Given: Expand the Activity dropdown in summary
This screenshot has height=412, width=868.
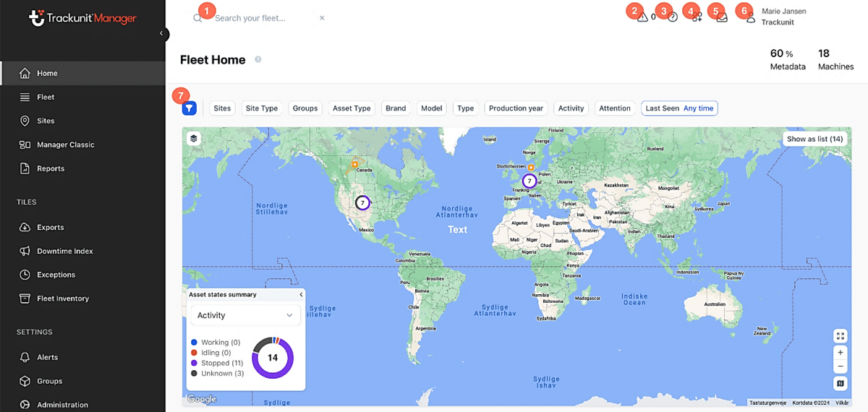Looking at the screenshot, I should [245, 315].
